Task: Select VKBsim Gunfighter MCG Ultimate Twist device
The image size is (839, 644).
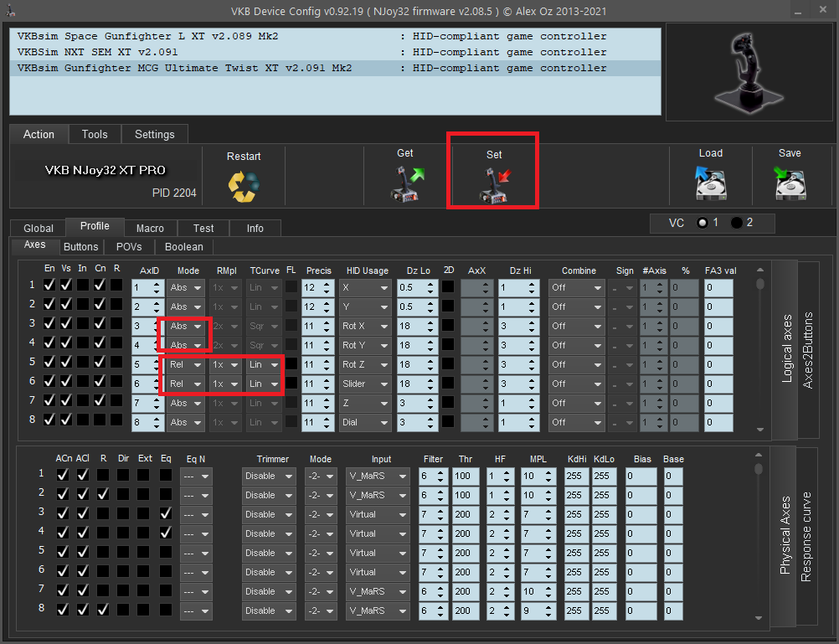Action: (x=336, y=68)
